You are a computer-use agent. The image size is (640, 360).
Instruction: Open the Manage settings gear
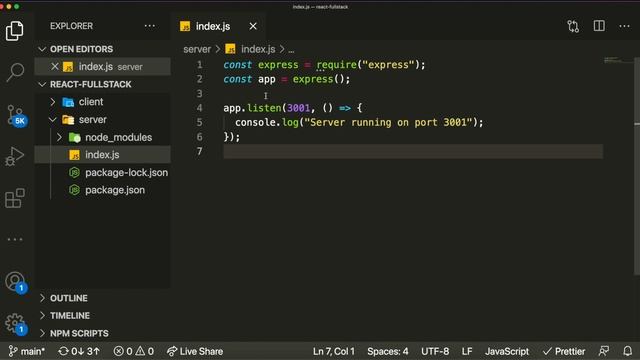[x=16, y=324]
